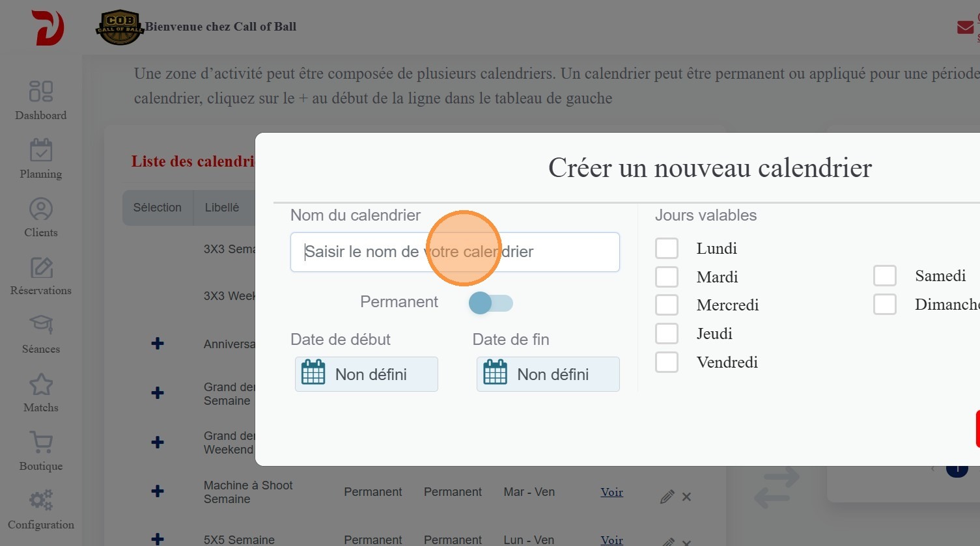This screenshot has width=980, height=546.
Task: Check the Lundi checkbox
Action: (667, 249)
